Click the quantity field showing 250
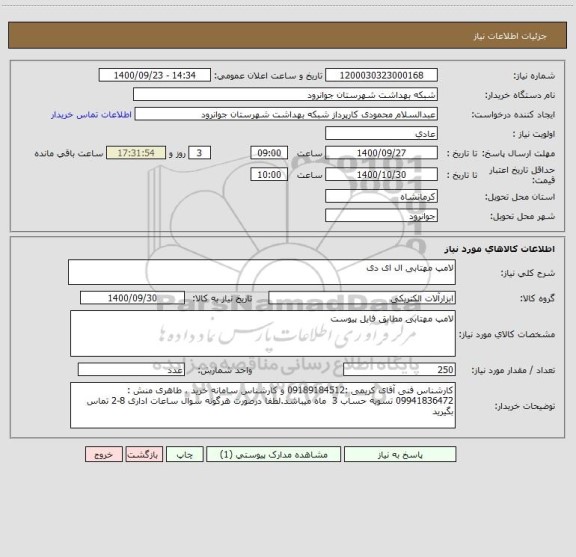Viewport: 576px width, 557px height. coord(399,370)
